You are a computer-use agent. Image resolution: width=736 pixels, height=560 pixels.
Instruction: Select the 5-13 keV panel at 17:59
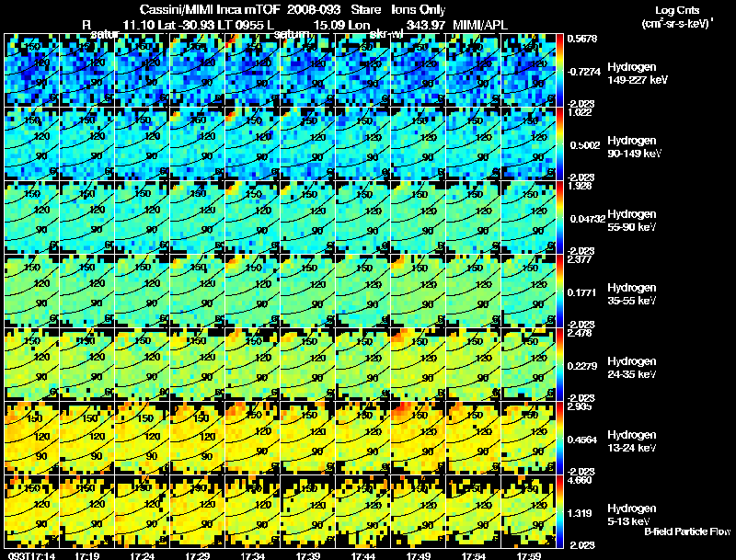coord(528,511)
